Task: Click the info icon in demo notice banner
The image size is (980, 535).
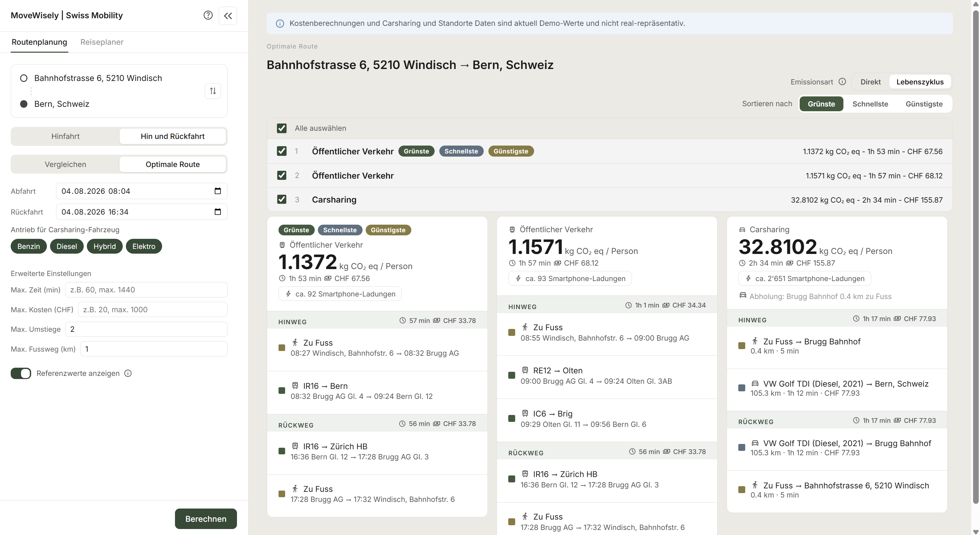Action: (x=280, y=24)
